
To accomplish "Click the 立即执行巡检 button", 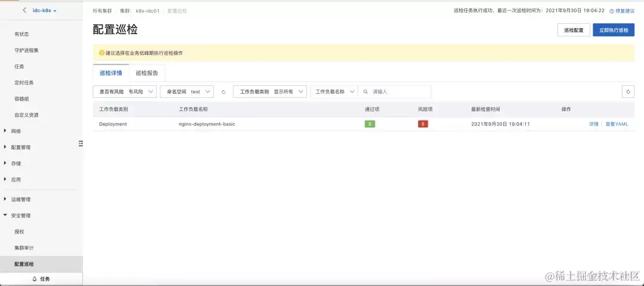I will [x=614, y=30].
